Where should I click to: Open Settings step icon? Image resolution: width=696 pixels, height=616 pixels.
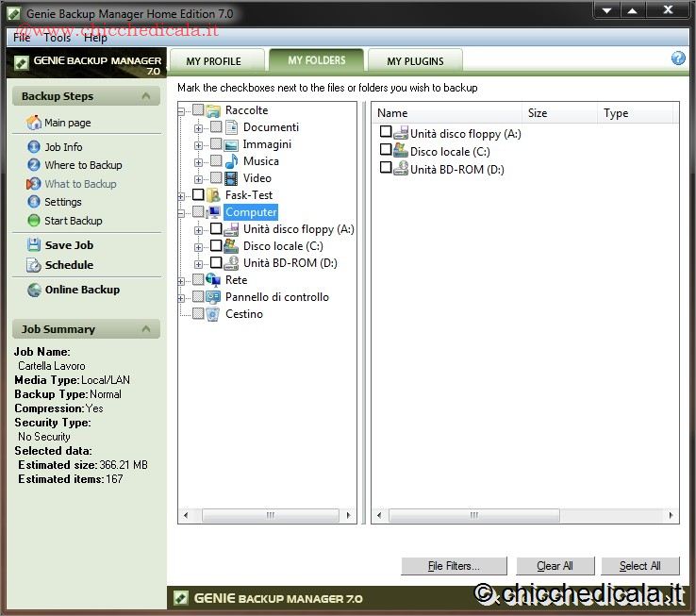pyautogui.click(x=34, y=202)
